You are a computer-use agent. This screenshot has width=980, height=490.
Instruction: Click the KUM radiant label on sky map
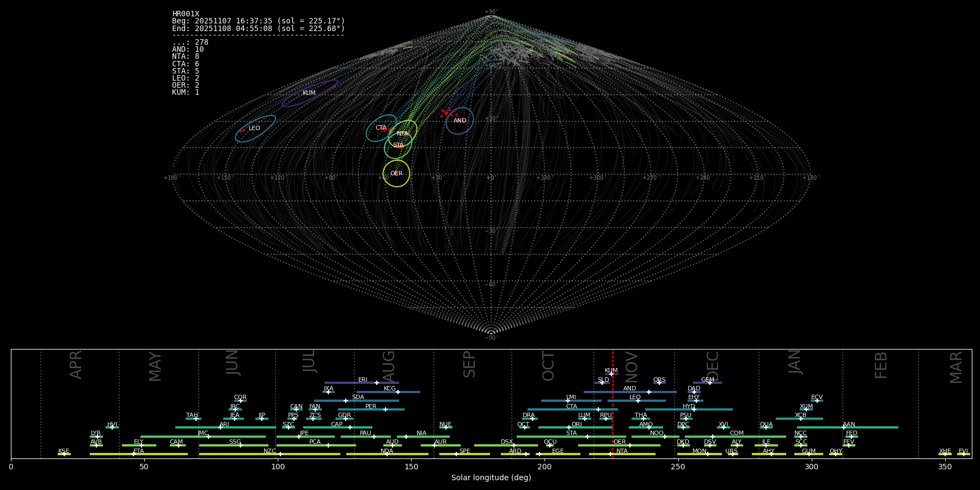(x=309, y=93)
